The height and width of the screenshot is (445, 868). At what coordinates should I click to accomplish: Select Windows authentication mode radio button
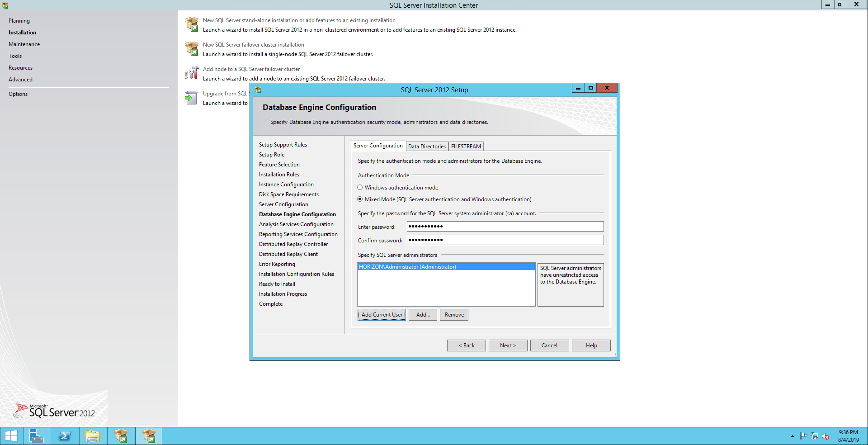pyautogui.click(x=360, y=188)
